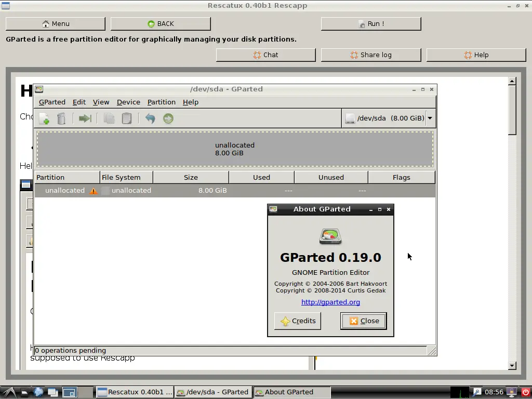Screen dimensions: 532x399
Task: Select the unallocated partition row
Action: 235,191
